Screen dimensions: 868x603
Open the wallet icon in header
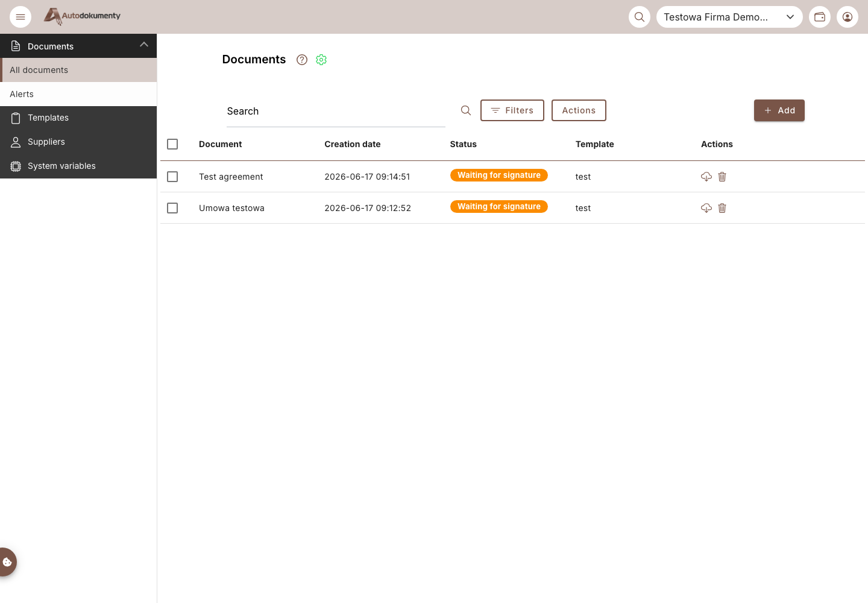coord(820,17)
